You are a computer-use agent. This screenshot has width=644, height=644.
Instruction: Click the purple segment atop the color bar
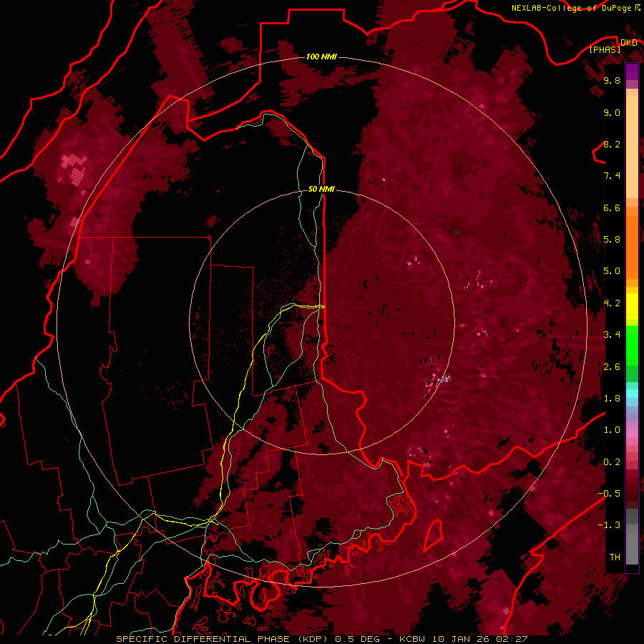[x=632, y=72]
